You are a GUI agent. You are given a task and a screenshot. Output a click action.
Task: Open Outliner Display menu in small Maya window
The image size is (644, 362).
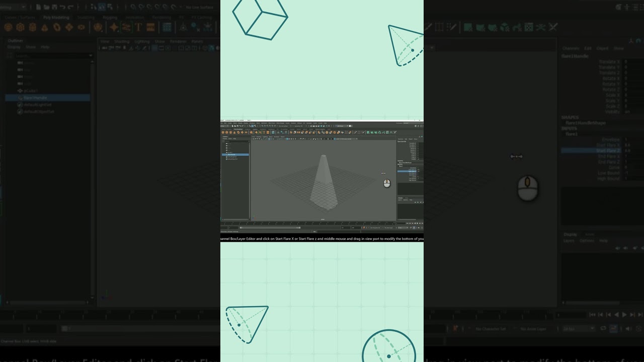click(225, 139)
